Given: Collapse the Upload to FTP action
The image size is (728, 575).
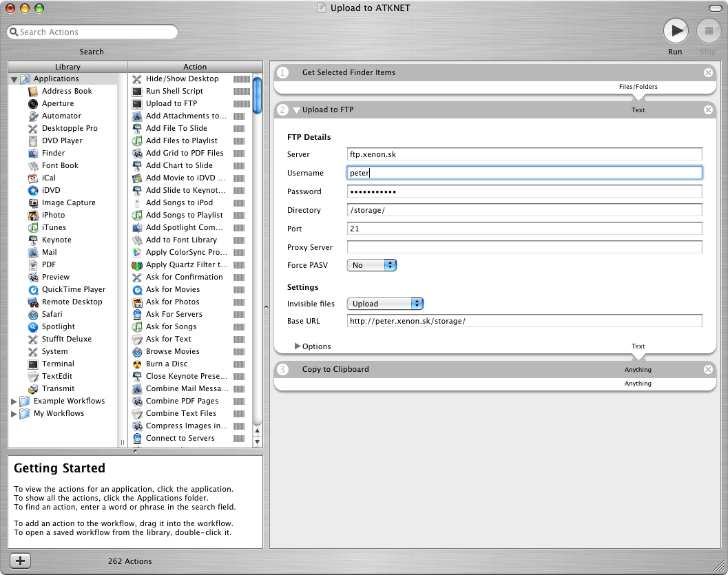Looking at the screenshot, I should click(296, 110).
